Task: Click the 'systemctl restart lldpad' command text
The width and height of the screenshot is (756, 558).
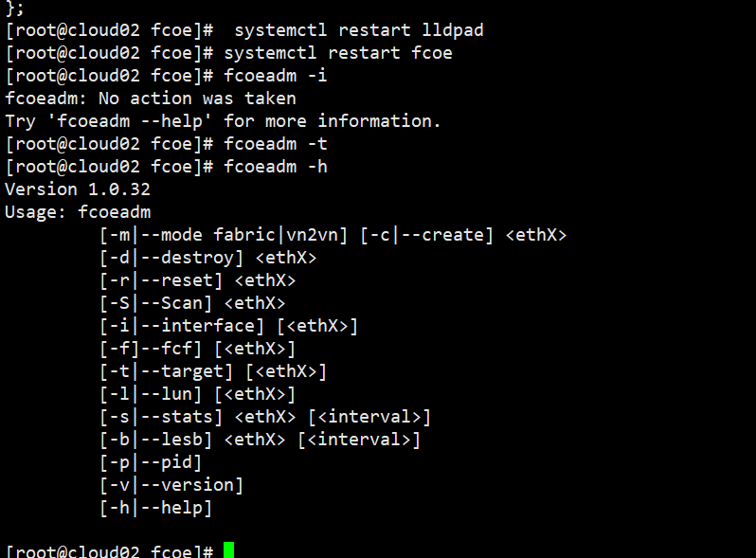Action: 358,30
